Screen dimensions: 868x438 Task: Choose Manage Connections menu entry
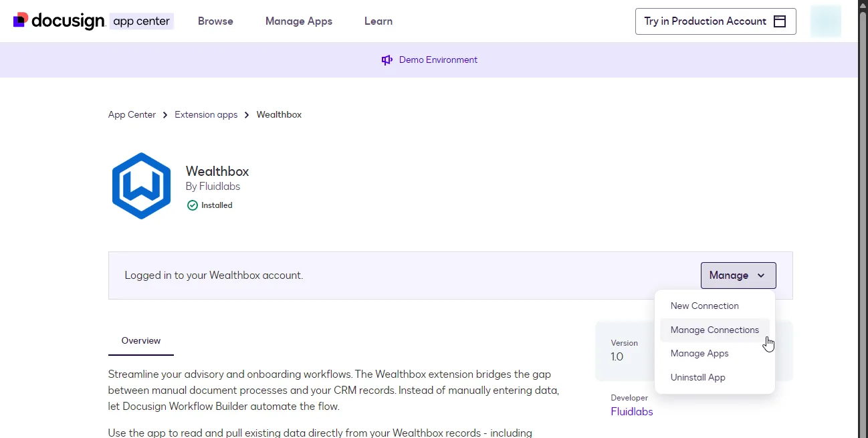point(715,330)
